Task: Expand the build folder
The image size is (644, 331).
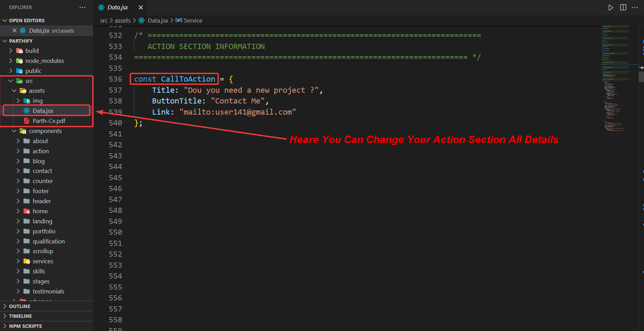Action: pos(11,51)
